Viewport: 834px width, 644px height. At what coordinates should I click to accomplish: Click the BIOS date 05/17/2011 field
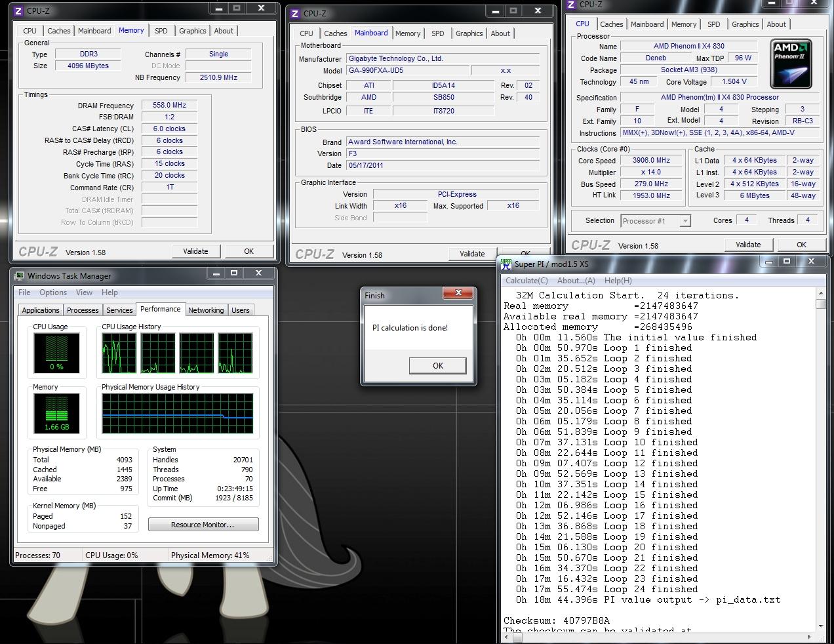[443, 165]
